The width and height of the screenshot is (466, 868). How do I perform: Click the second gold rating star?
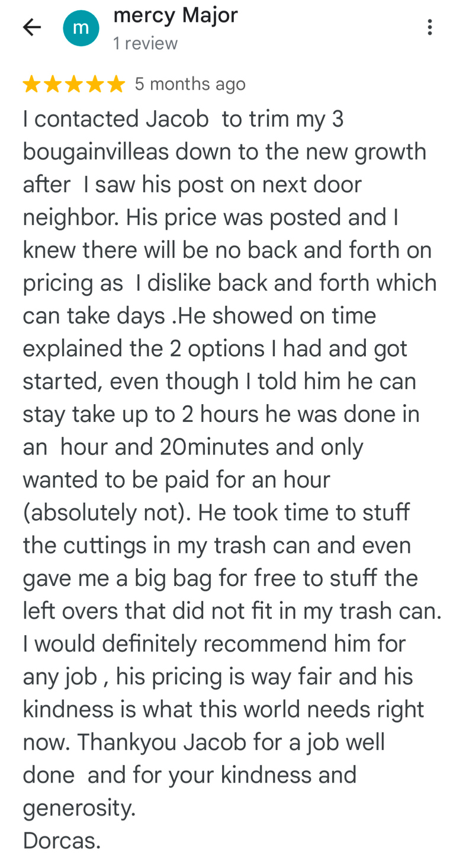coord(53,85)
